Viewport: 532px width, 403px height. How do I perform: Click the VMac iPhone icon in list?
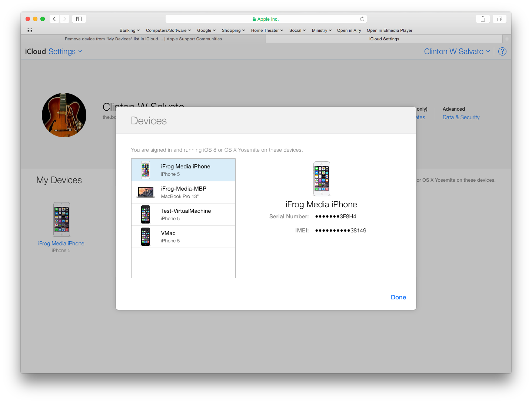click(x=146, y=236)
